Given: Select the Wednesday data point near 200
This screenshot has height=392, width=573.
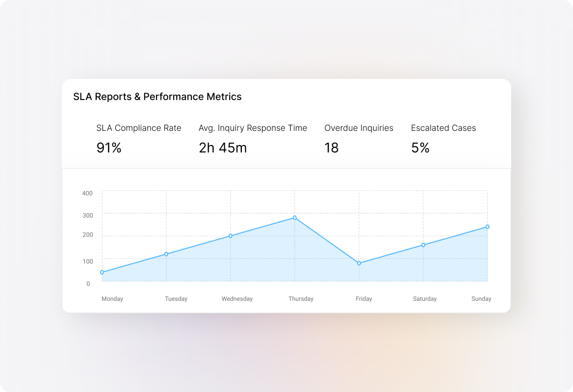Looking at the screenshot, I should coord(230,236).
